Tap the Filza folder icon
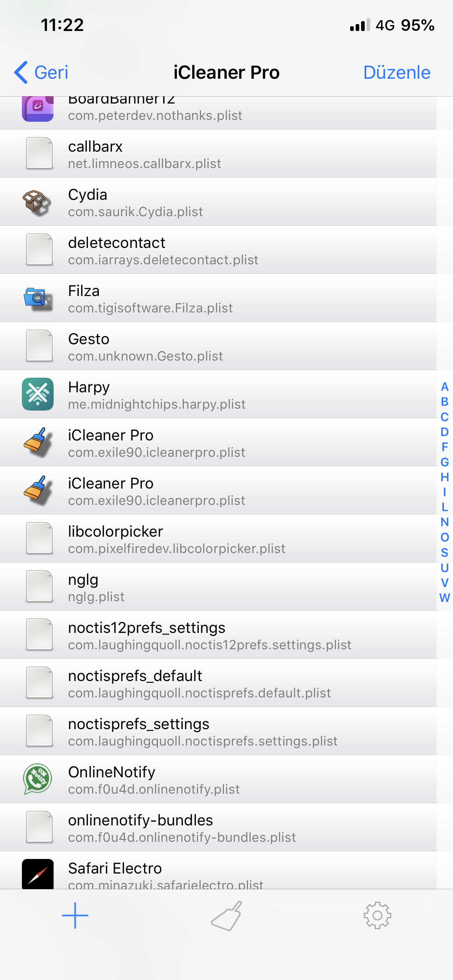 coord(37,298)
